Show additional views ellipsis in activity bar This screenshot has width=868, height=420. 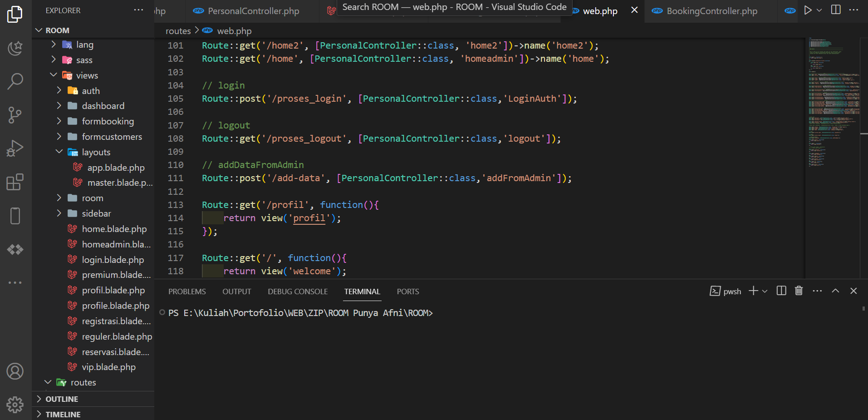pyautogui.click(x=15, y=282)
